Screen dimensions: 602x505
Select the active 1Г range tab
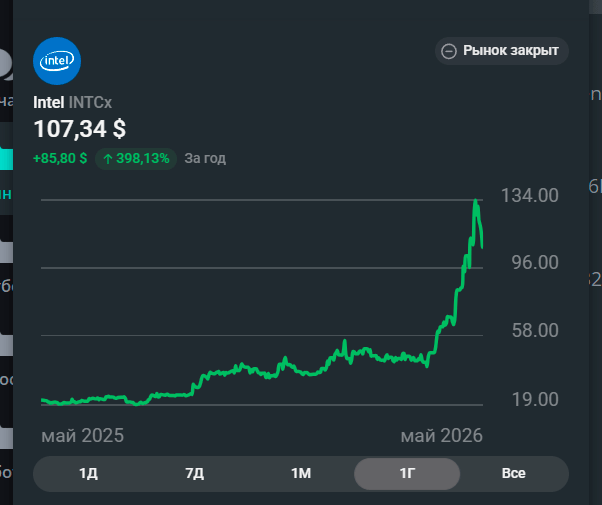tap(407, 473)
